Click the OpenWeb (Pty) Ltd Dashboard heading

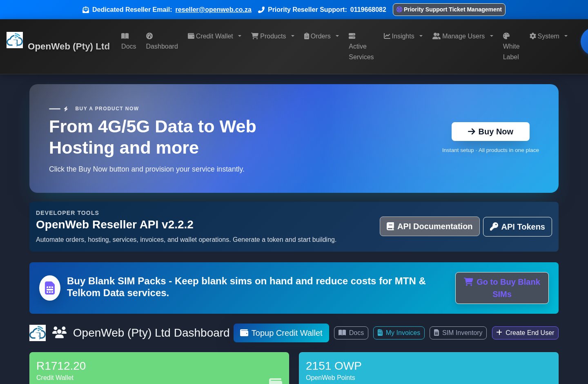(x=151, y=333)
